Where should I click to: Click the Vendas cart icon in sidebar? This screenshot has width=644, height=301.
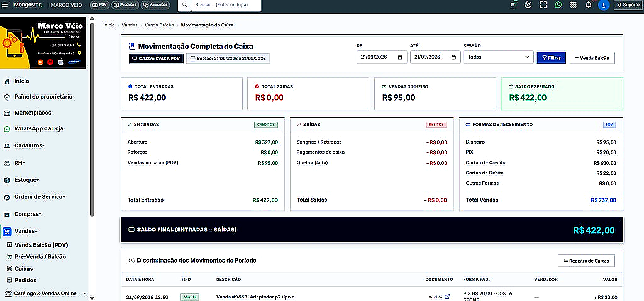(x=7, y=231)
